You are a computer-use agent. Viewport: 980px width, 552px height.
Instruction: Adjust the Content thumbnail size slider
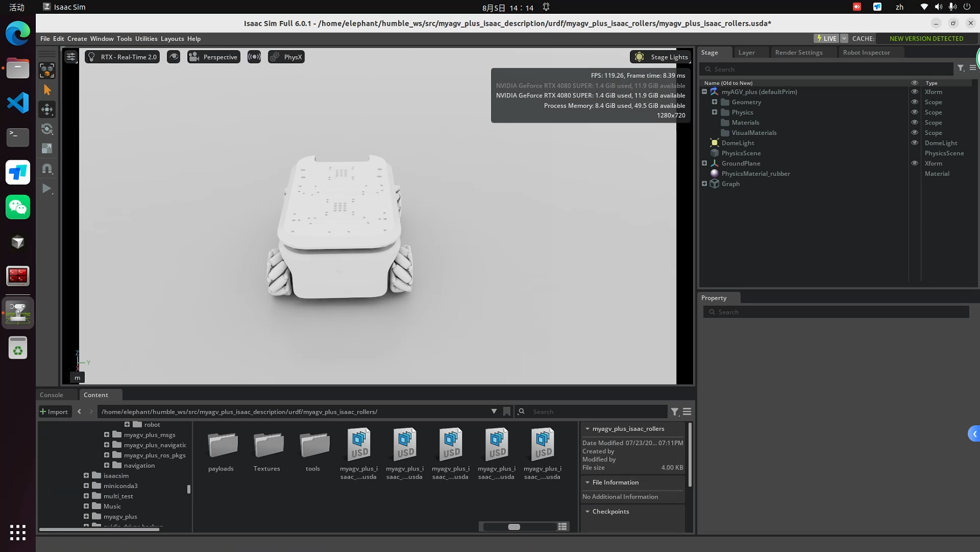coord(514,527)
